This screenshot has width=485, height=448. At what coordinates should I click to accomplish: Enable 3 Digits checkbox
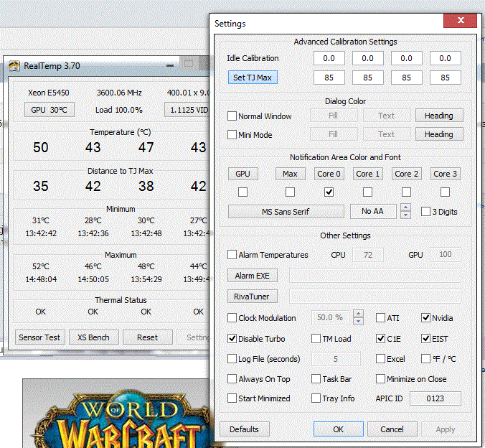(x=425, y=212)
